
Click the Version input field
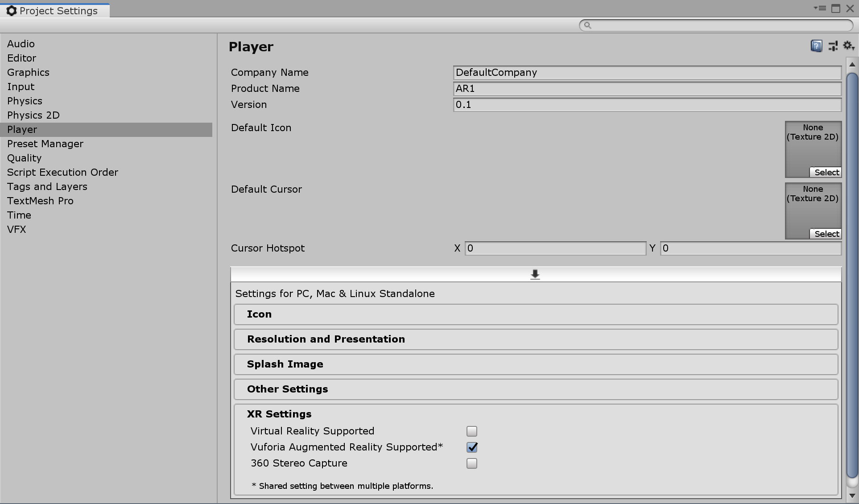click(647, 104)
